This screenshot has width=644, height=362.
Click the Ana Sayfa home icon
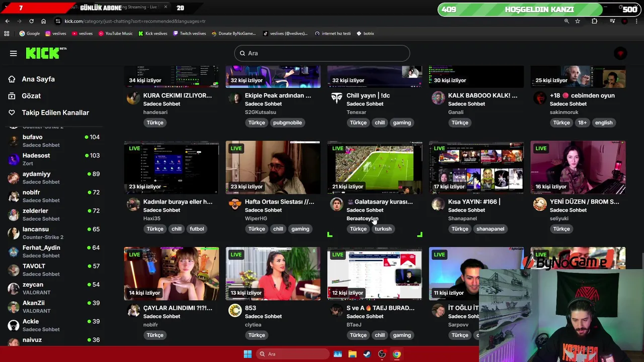click(12, 79)
